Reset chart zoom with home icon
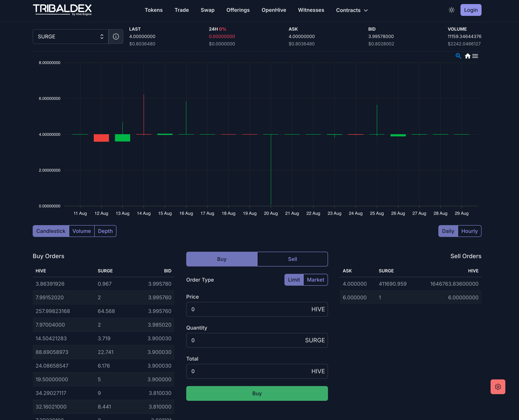The image size is (519, 420). 468,56
